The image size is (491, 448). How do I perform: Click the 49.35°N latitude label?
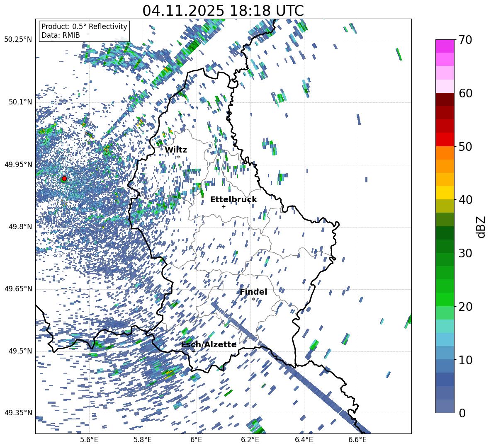click(x=18, y=413)
